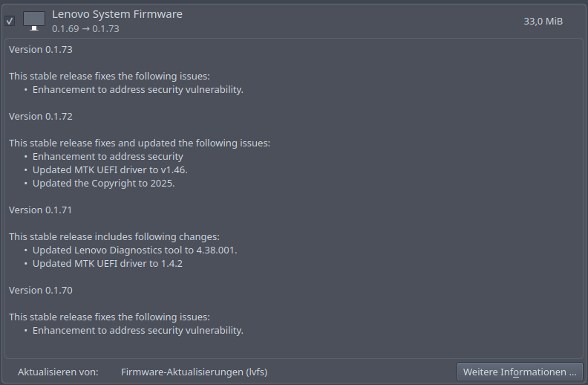Click the Firmware-Aktualisierungen (lvfs) source text
This screenshot has width=588, height=385.
194,372
